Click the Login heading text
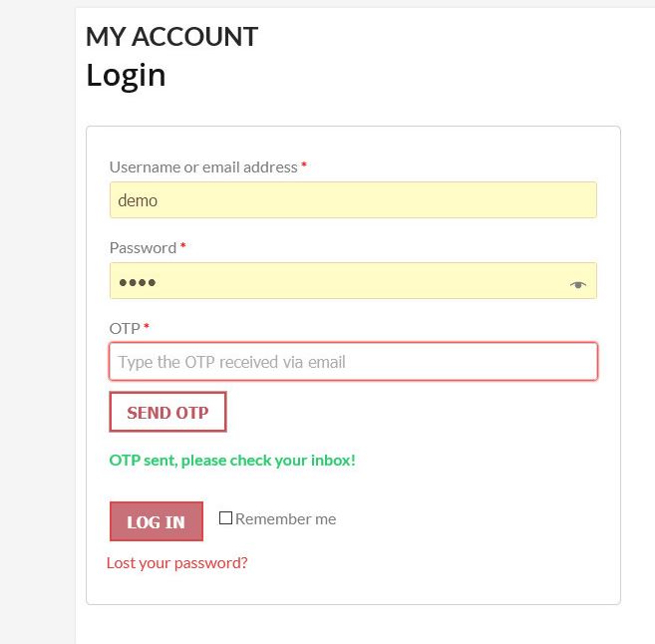The height and width of the screenshot is (644, 655). click(126, 76)
